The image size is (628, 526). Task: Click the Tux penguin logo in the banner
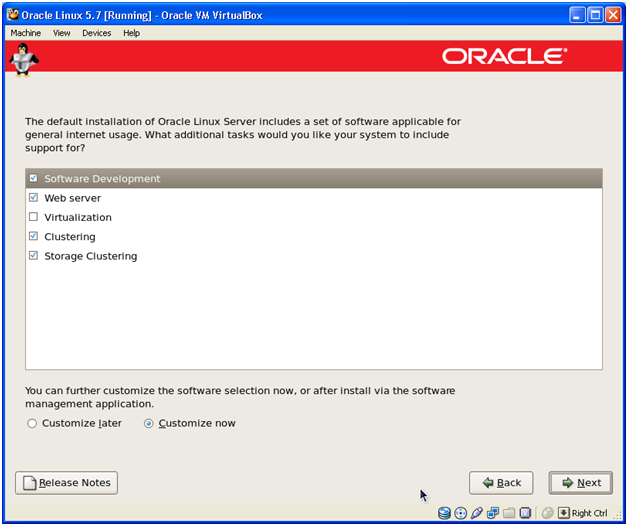pos(24,59)
